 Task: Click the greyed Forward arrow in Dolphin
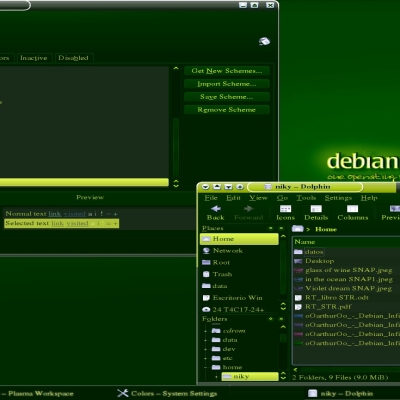[248, 213]
